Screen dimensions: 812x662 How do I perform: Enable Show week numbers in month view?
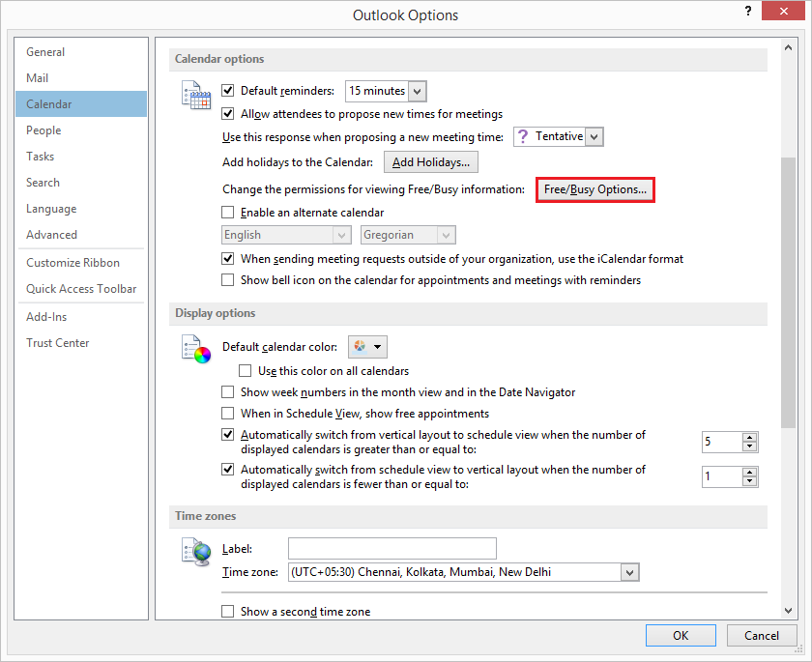pos(228,392)
